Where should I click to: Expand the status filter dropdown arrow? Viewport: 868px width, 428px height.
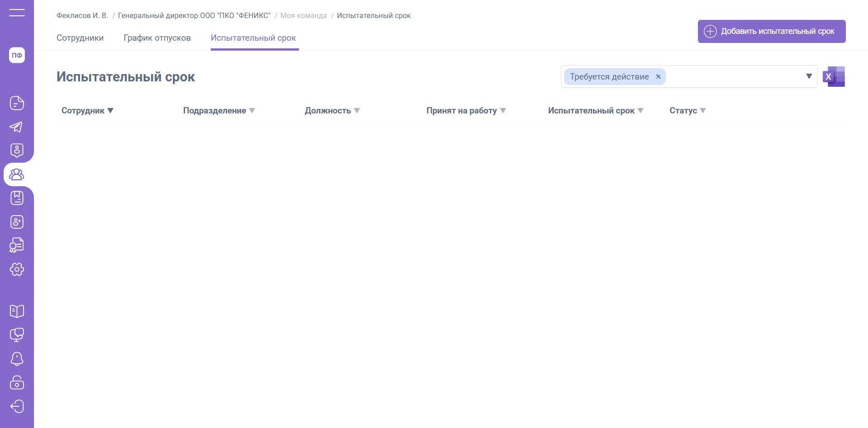tap(809, 76)
